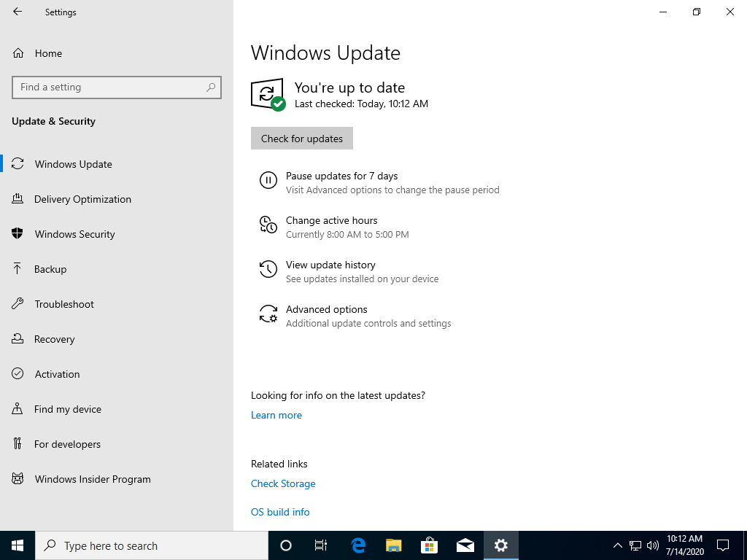Click the Activation checkmark circle icon
The image size is (747, 560).
pyautogui.click(x=18, y=374)
